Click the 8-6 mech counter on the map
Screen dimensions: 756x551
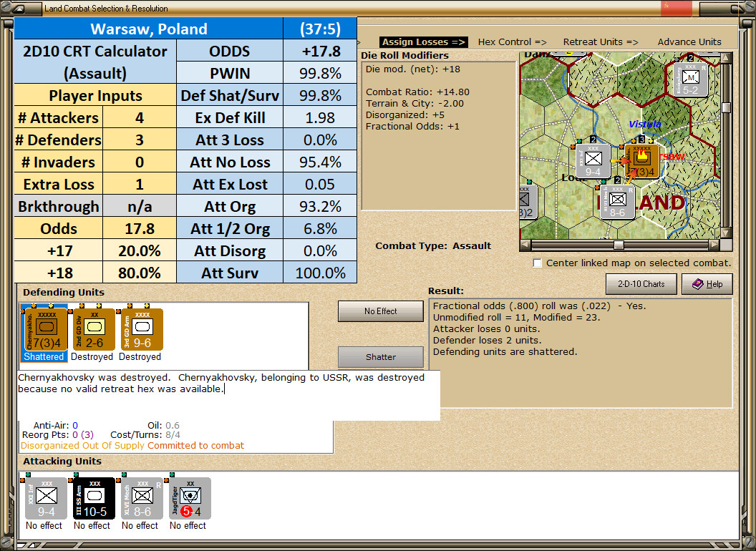(617, 202)
